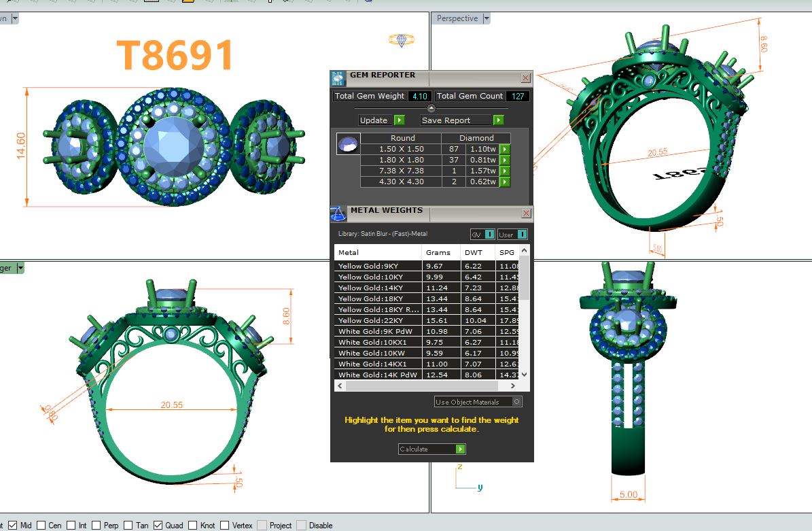Screen dimensions: 812x531
Task: Click the Gem Reporter panel icon
Action: click(x=338, y=78)
